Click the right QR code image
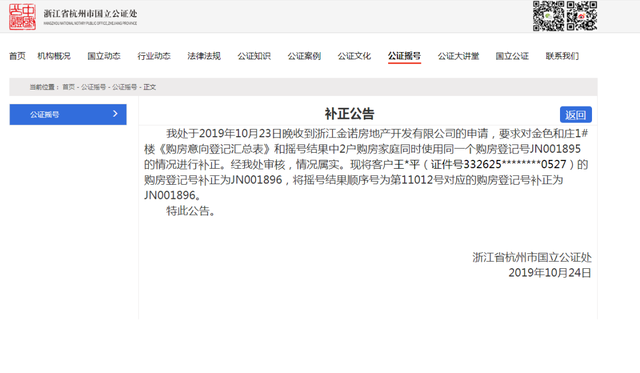The height and width of the screenshot is (373, 640). click(x=582, y=16)
